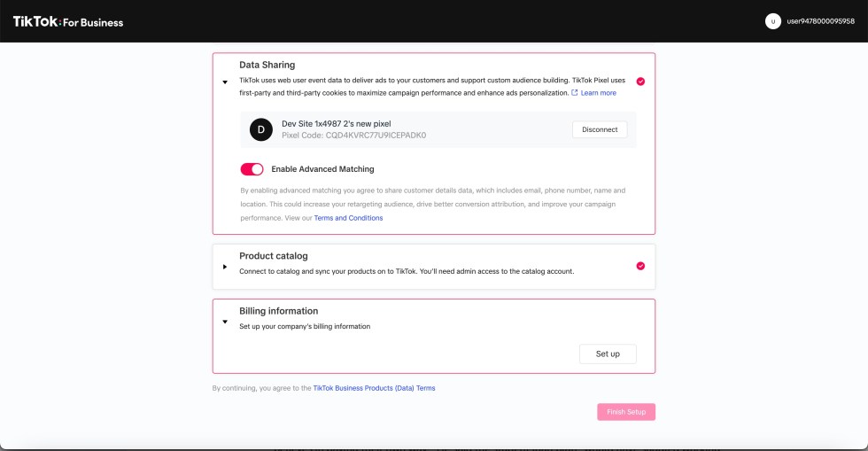Click the Product catalog section heading

pyautogui.click(x=274, y=256)
